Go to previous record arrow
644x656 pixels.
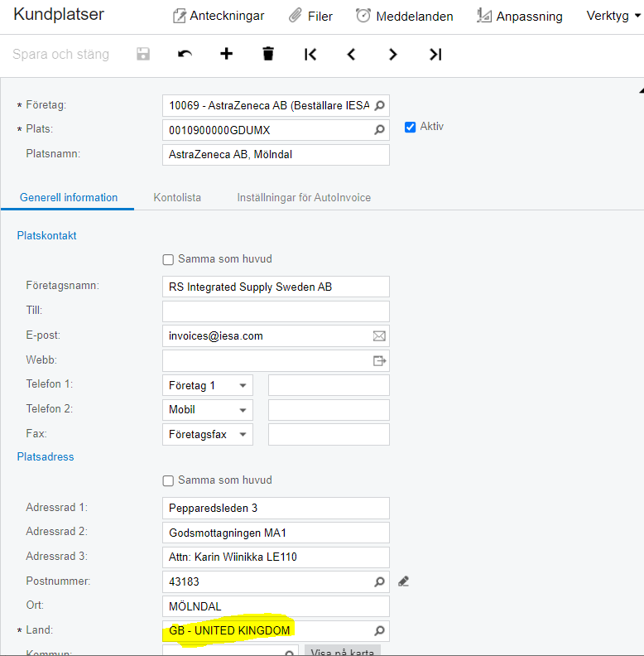tap(351, 55)
